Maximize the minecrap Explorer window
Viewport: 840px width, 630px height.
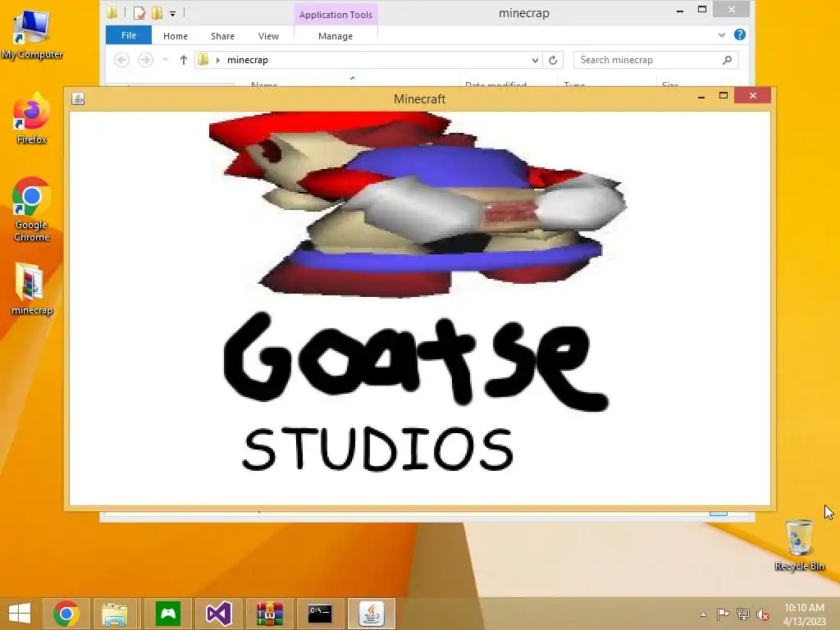(x=702, y=10)
